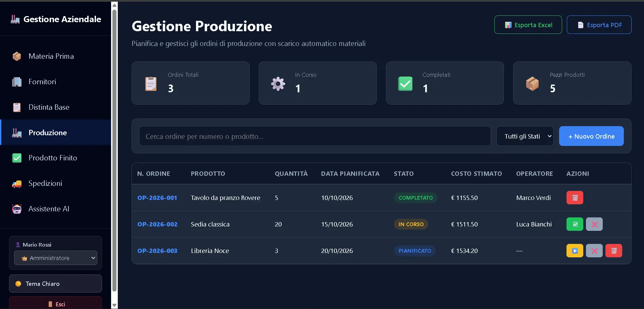644x309 pixels.
Task: Click the sidebar vertical scrollbar thumb
Action: pos(114,150)
